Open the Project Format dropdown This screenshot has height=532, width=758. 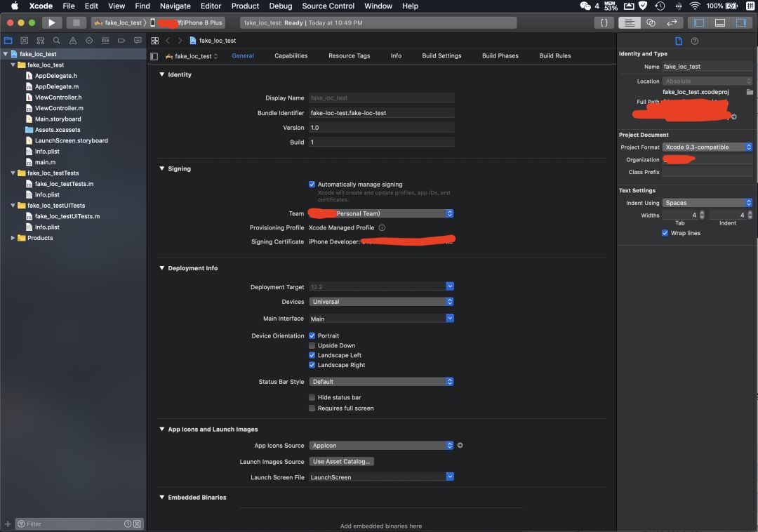[x=707, y=147]
